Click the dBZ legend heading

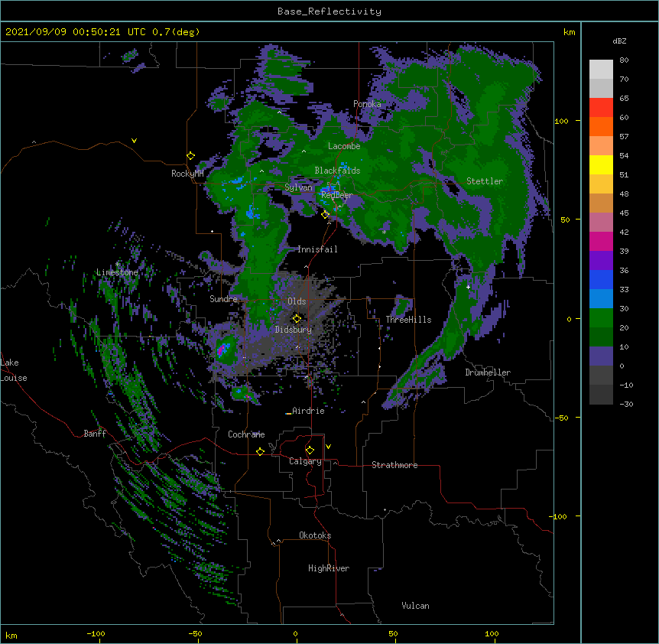point(619,41)
